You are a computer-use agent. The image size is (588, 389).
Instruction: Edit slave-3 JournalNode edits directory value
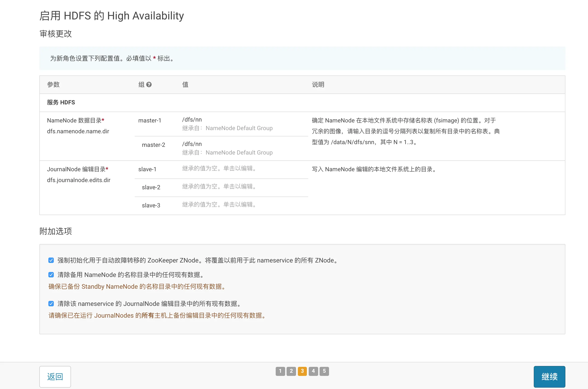pos(219,205)
